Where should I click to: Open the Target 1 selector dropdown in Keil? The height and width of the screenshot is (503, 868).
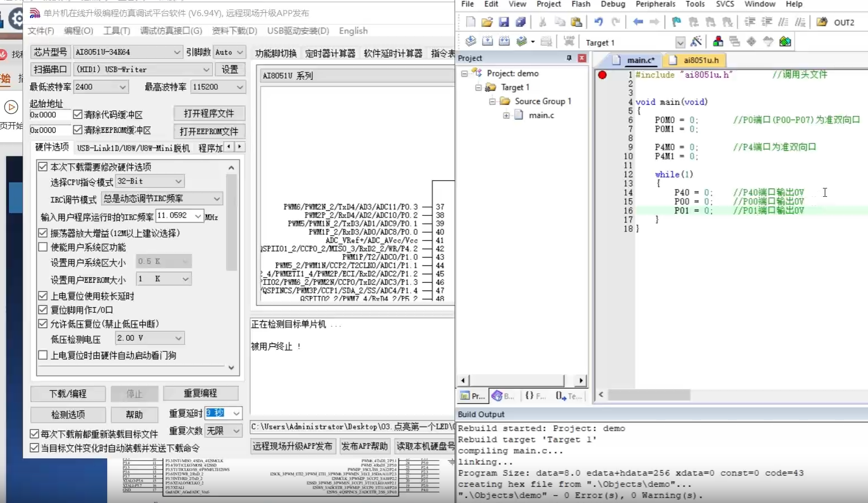pos(680,42)
